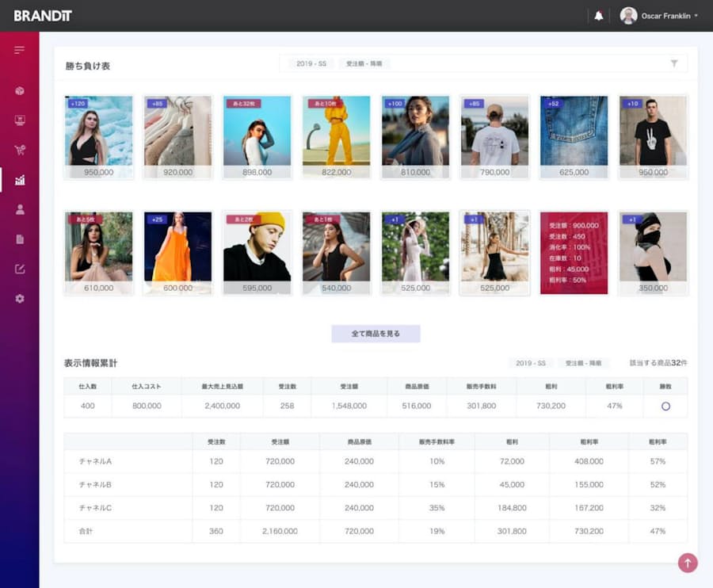Open the shopping cart sidebar icon
Screen dimensions: 713x588
20,150
